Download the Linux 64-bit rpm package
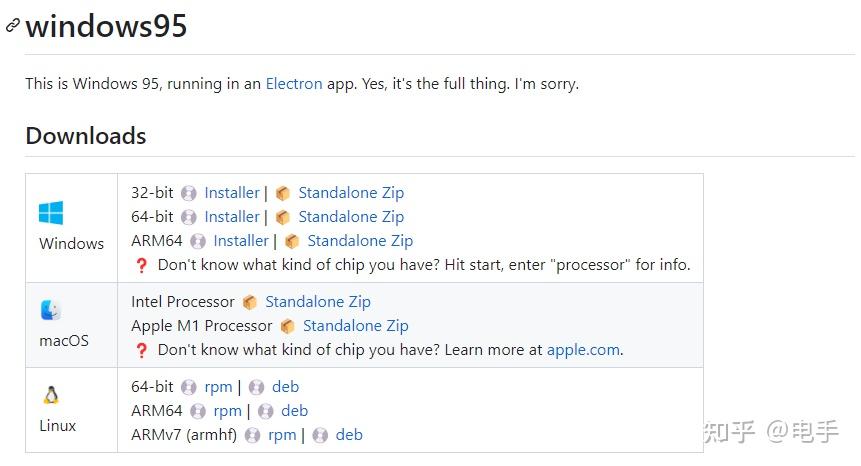This screenshot has width=861, height=466. (218, 387)
